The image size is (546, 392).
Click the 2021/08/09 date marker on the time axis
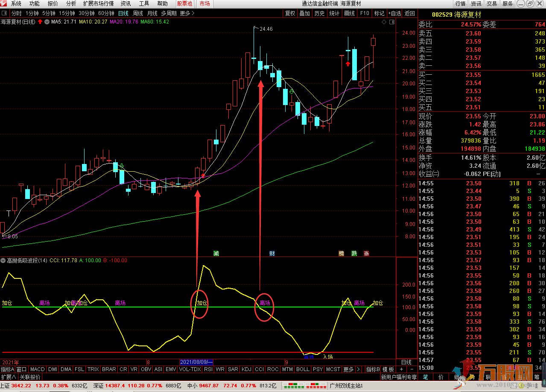coord(196,362)
